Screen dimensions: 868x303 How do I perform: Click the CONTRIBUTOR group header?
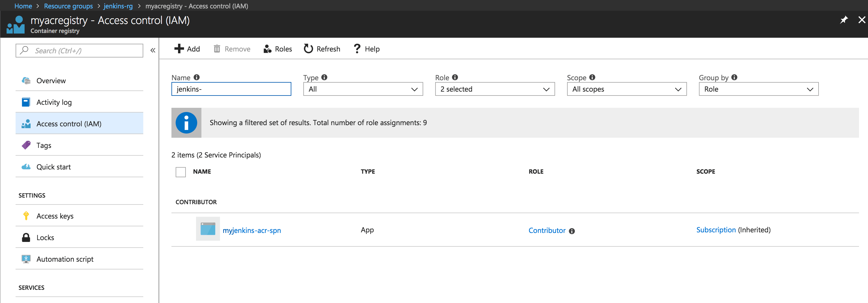(196, 202)
